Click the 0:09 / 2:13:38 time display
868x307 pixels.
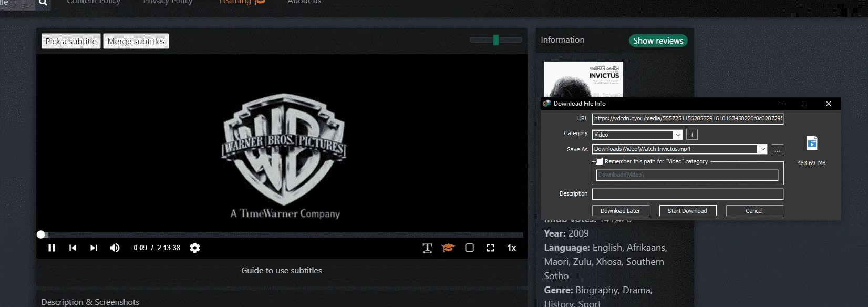click(157, 248)
